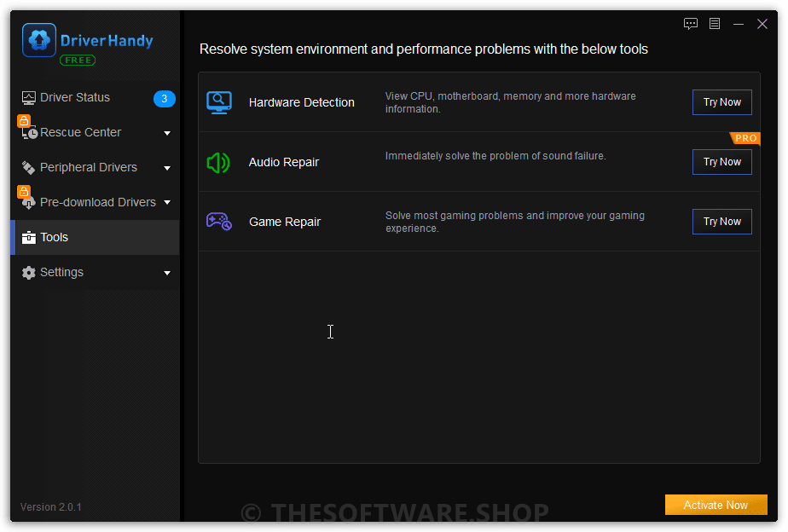
Task: Click the blue badge showing 3
Action: click(164, 98)
